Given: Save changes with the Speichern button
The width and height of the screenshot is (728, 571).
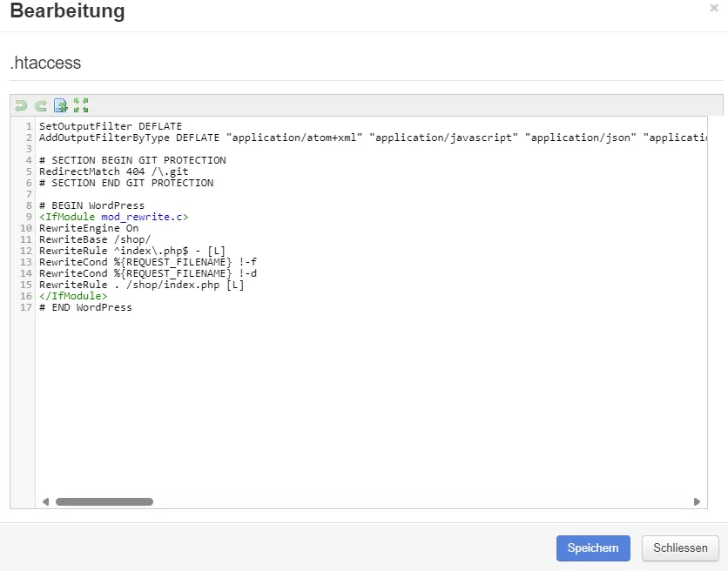Looking at the screenshot, I should pos(593,548).
